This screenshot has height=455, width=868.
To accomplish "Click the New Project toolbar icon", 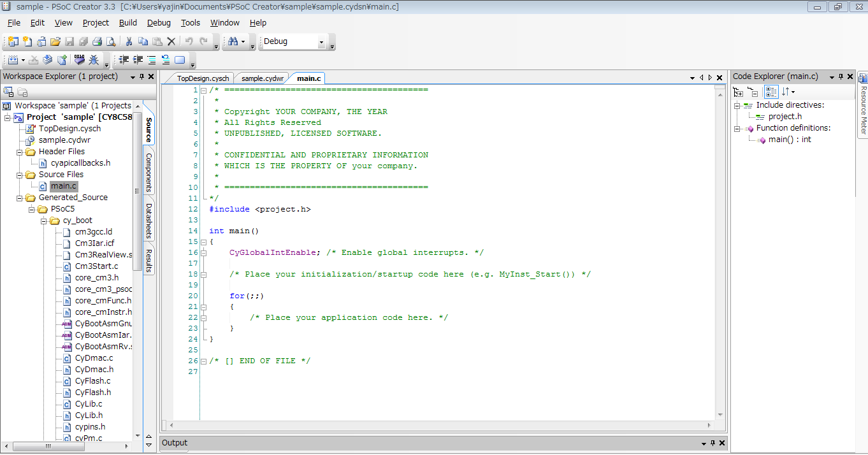I will tap(13, 41).
